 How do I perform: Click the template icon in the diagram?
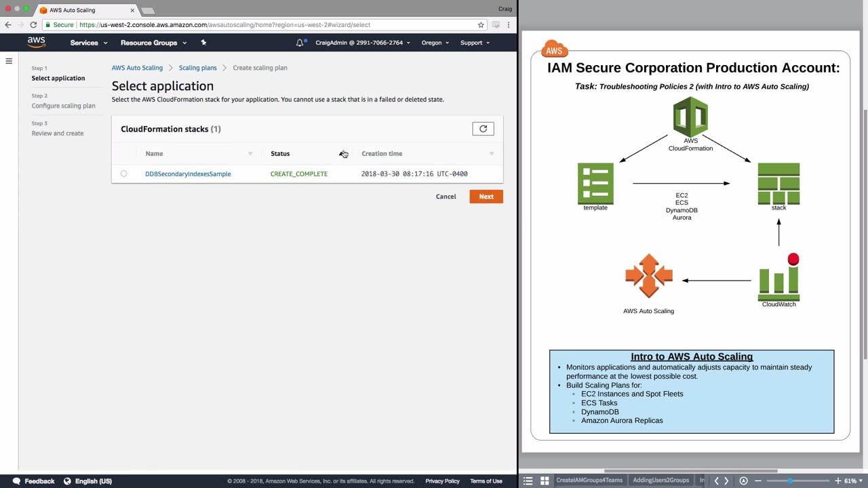pyautogui.click(x=595, y=183)
